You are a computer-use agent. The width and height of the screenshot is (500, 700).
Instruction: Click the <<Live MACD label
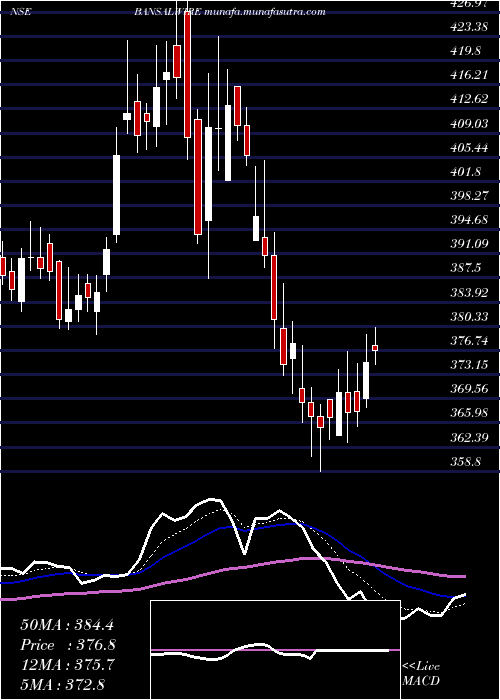pos(421,674)
